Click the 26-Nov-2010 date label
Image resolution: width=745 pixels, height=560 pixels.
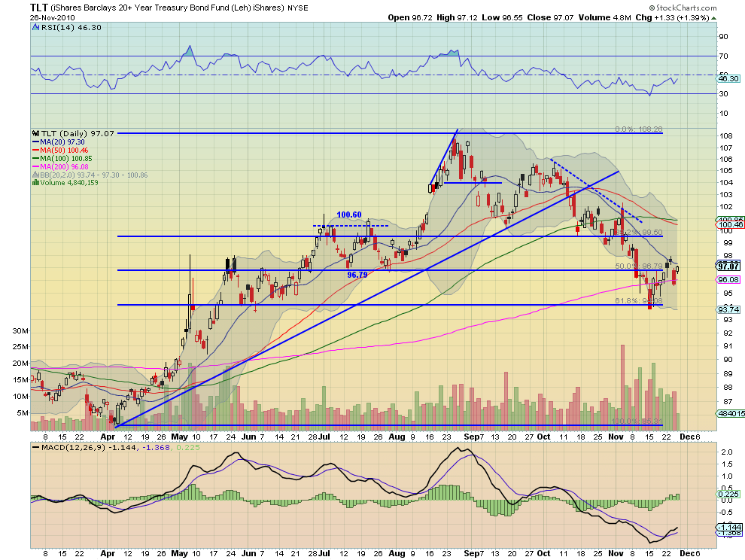tap(52, 18)
